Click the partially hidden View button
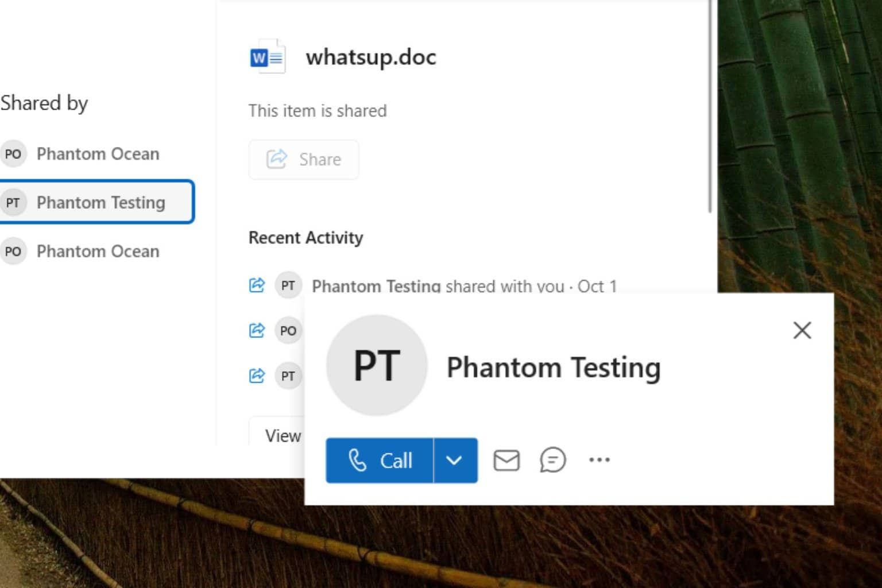 [x=277, y=432]
